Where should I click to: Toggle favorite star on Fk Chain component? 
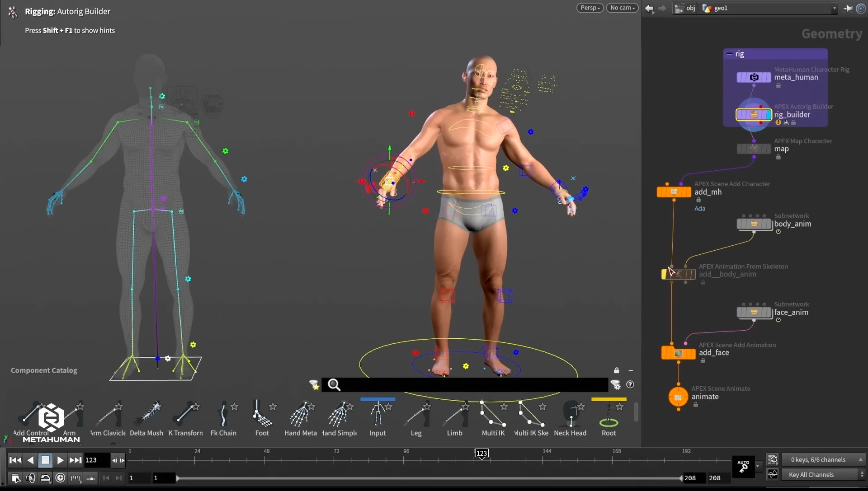click(x=234, y=407)
